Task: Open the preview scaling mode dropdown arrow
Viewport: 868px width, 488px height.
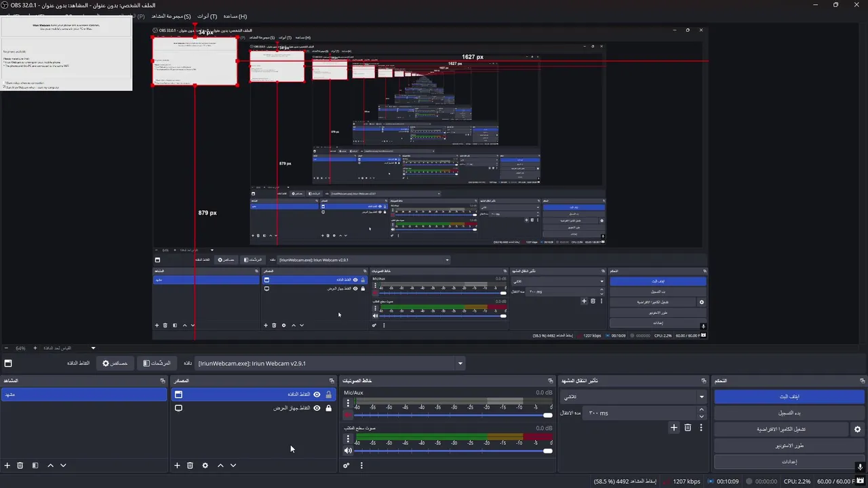Action: (94, 348)
